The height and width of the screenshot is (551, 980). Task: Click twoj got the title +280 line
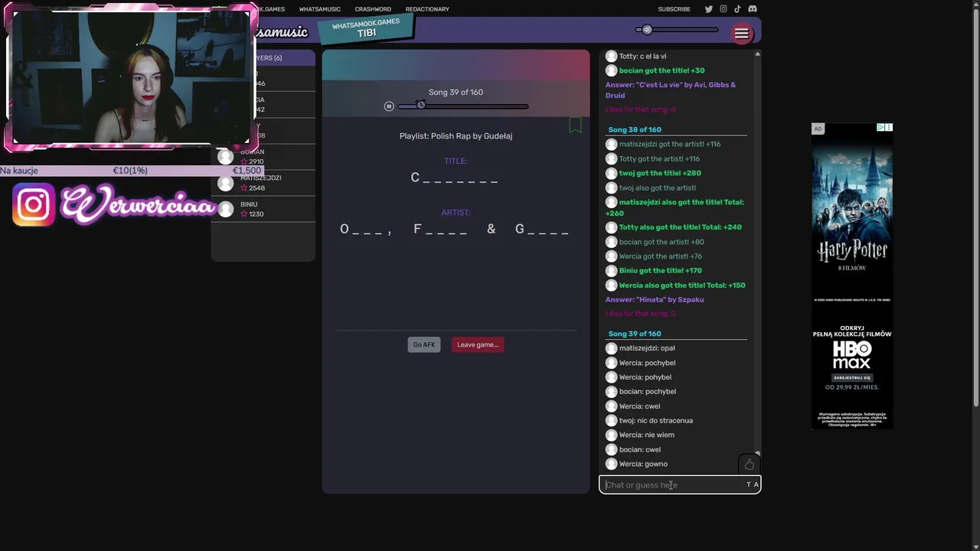(660, 173)
